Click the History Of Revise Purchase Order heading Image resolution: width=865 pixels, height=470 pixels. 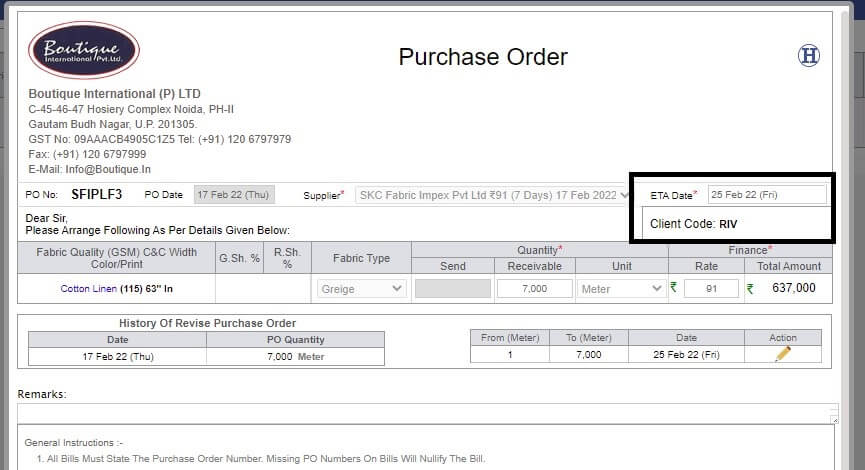tap(207, 323)
